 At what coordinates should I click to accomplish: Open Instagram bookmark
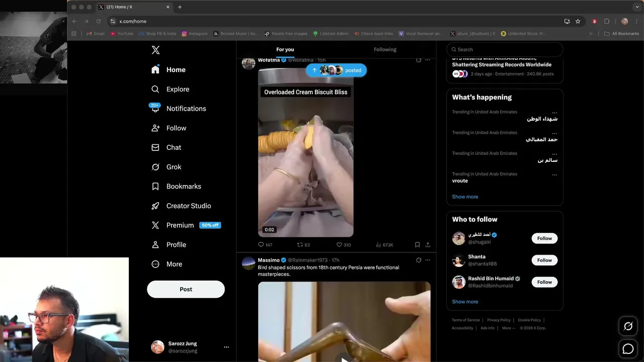coord(195,34)
